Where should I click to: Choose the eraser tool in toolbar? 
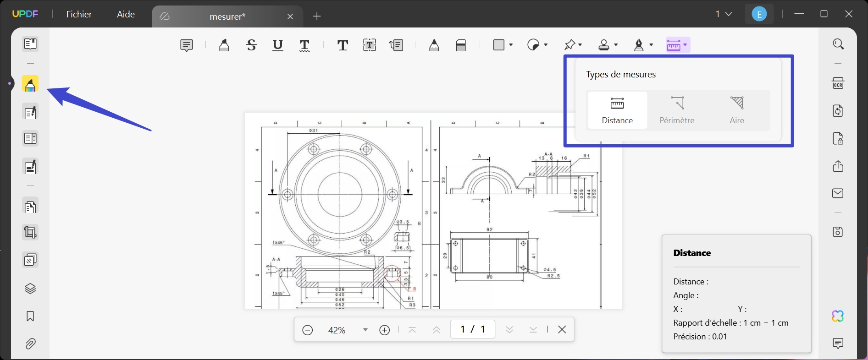pyautogui.click(x=461, y=45)
